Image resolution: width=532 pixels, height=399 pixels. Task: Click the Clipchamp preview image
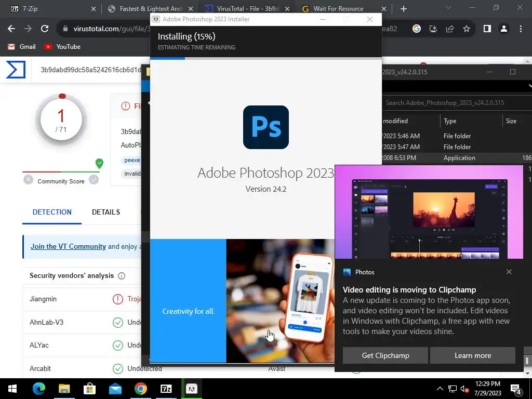[x=429, y=212]
